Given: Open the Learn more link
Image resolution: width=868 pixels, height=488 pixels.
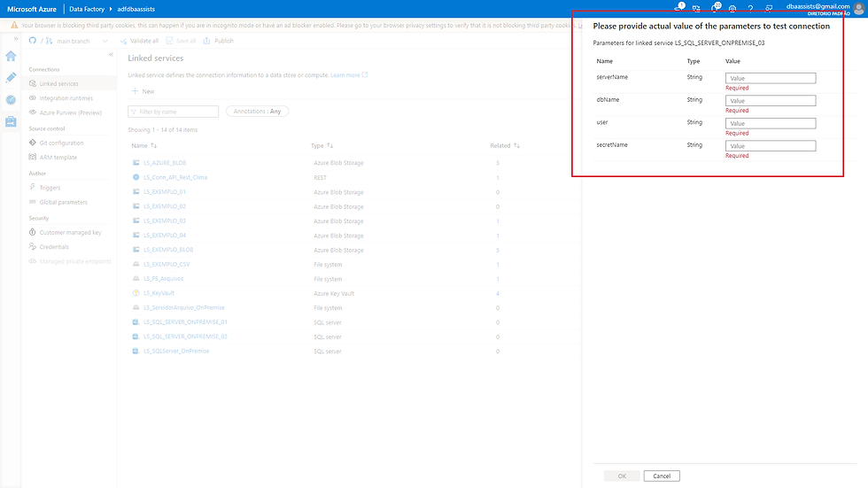Looking at the screenshot, I should (349, 75).
